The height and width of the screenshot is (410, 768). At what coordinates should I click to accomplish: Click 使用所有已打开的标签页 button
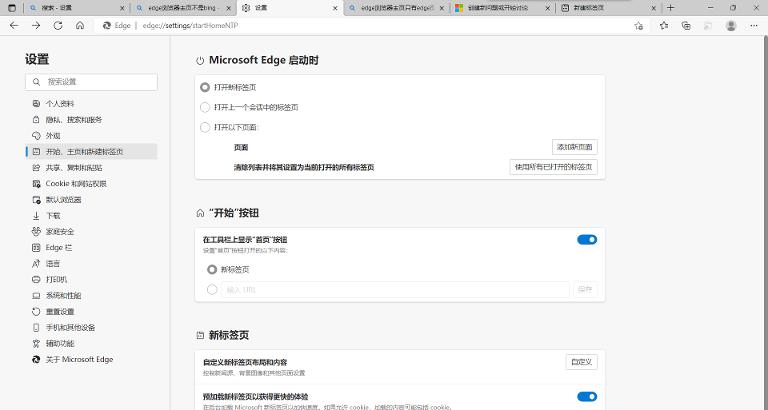coord(553,167)
